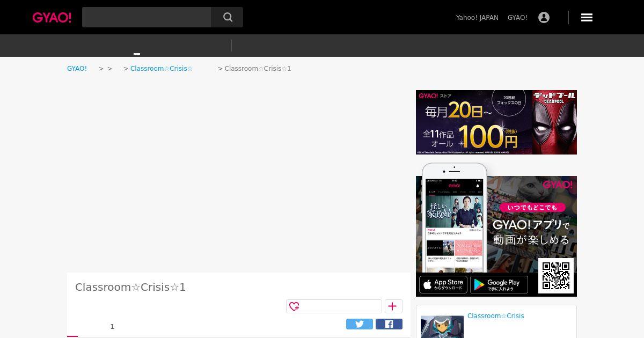The height and width of the screenshot is (338, 644).
Task: Click the QR code in app banner
Action: 556,276
